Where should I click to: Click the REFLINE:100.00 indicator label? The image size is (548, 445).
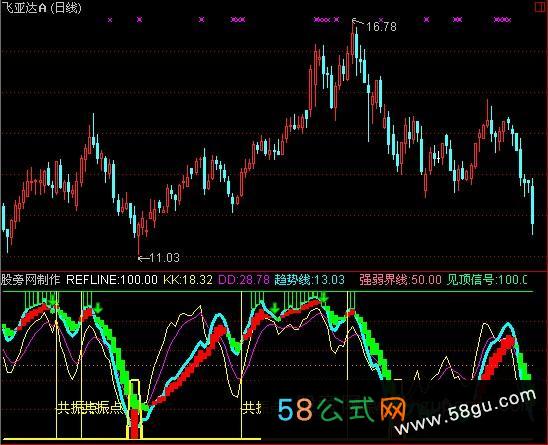(112, 280)
